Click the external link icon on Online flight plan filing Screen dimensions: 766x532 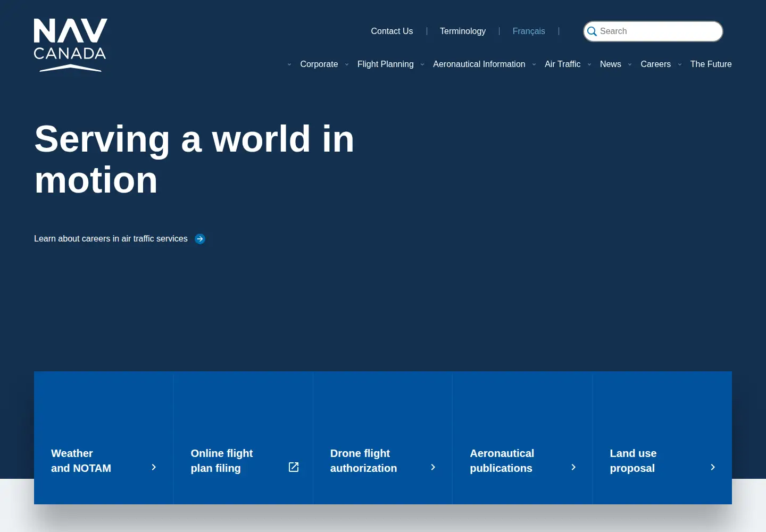(x=294, y=467)
